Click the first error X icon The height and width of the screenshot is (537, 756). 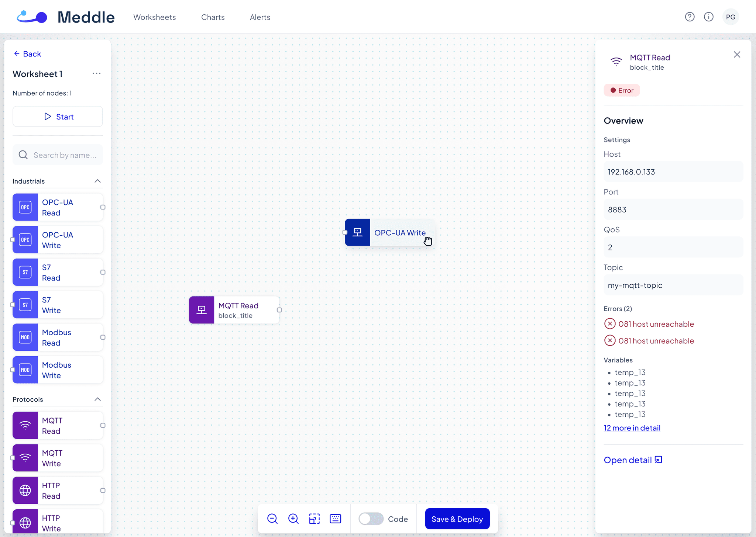point(610,324)
